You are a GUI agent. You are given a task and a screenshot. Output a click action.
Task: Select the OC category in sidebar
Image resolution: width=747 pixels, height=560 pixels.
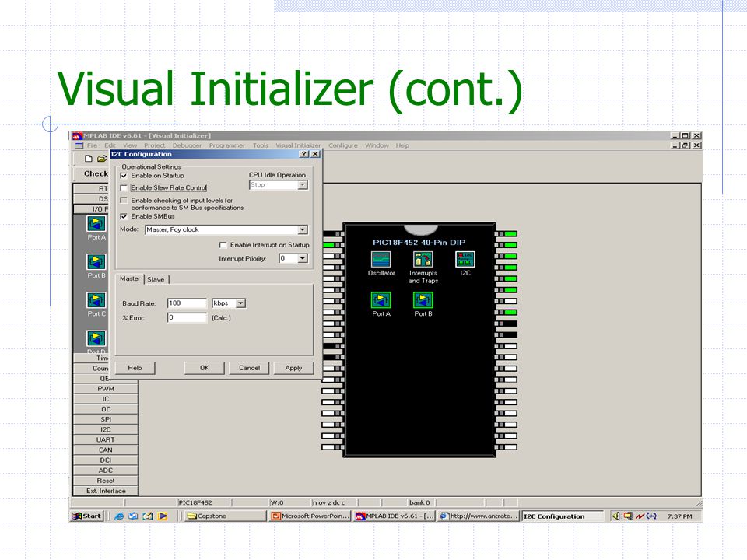[x=106, y=409]
